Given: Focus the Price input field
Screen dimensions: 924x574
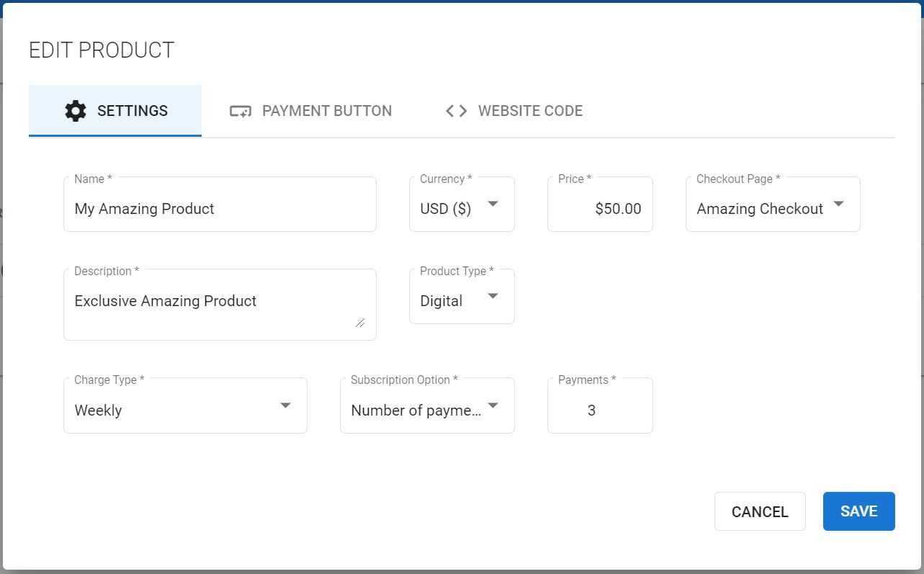Looking at the screenshot, I should pos(600,209).
